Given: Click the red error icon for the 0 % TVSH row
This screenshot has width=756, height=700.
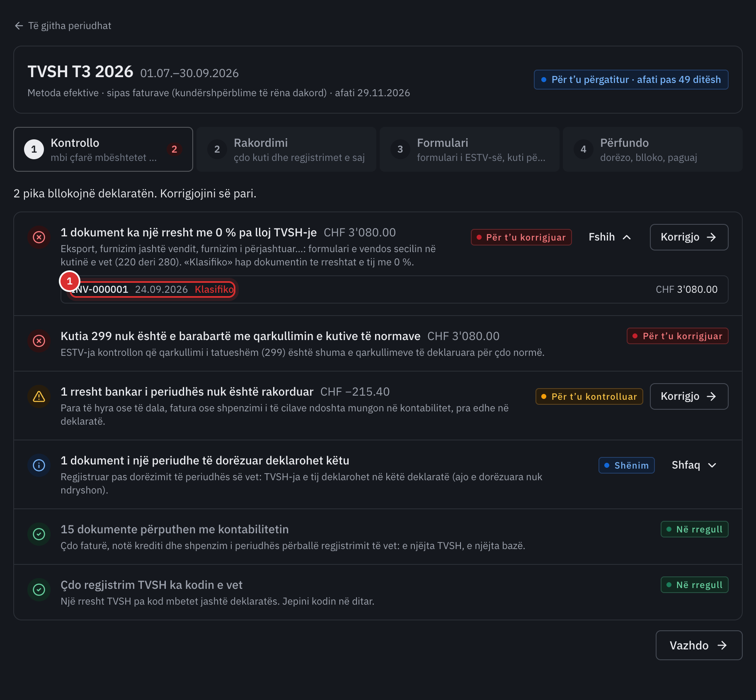Looking at the screenshot, I should click(39, 237).
